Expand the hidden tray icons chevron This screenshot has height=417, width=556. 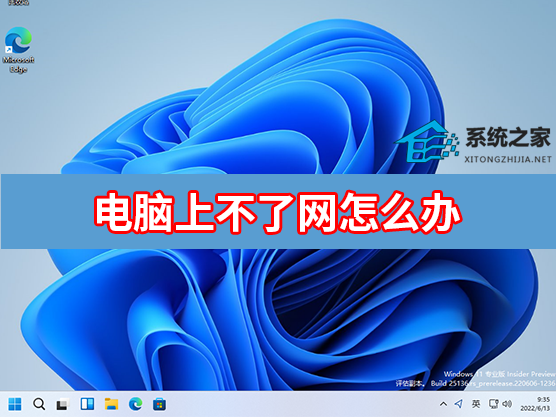443,404
